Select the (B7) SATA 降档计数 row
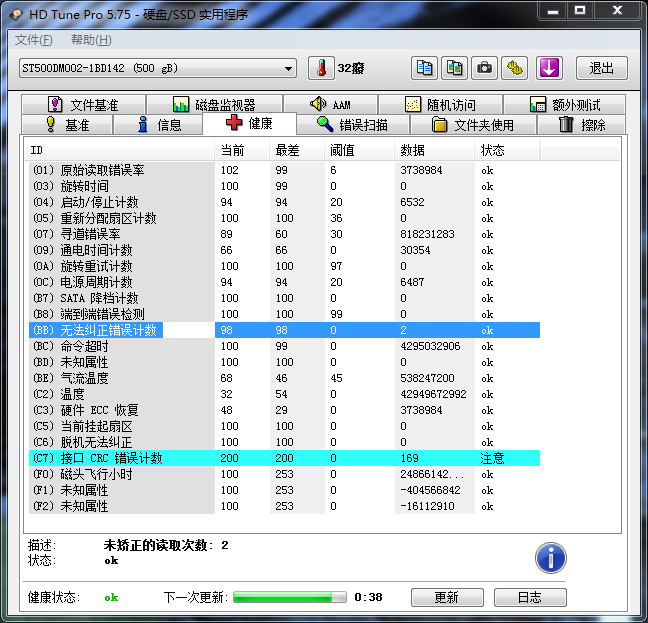This screenshot has width=648, height=623. pyautogui.click(x=284, y=298)
